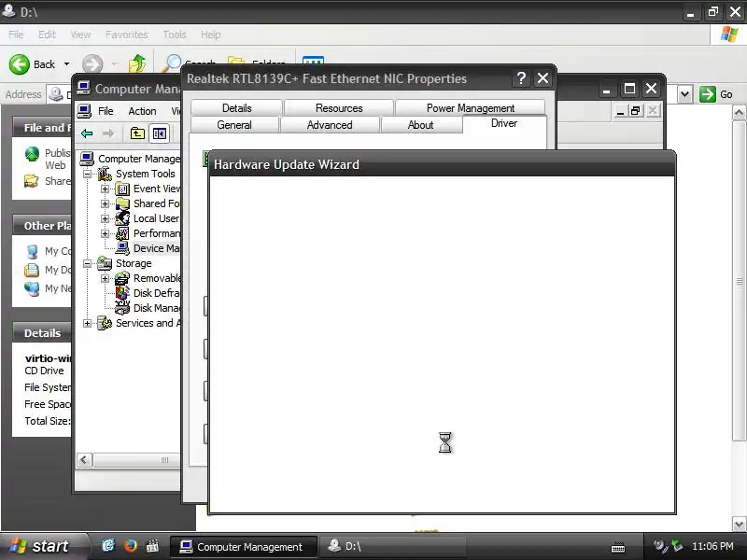747x560 pixels.
Task: Click Explorer vertical scrollbar up arrow
Action: click(739, 113)
